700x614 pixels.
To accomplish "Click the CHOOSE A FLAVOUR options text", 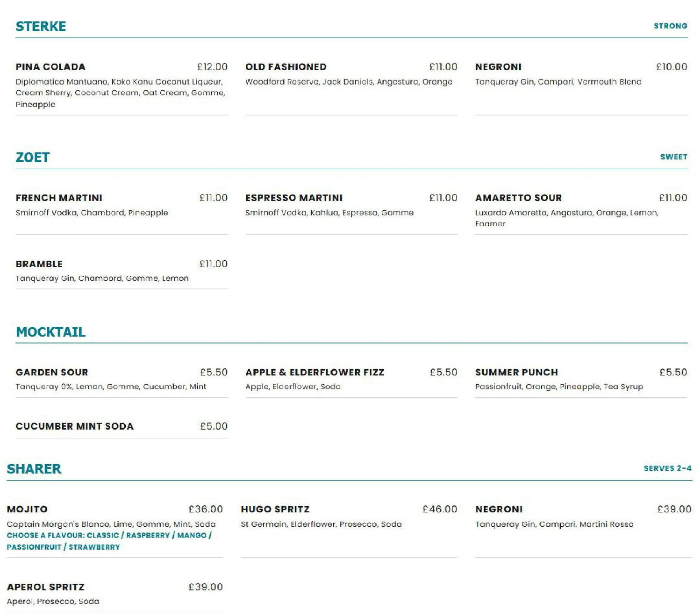I will click(109, 541).
